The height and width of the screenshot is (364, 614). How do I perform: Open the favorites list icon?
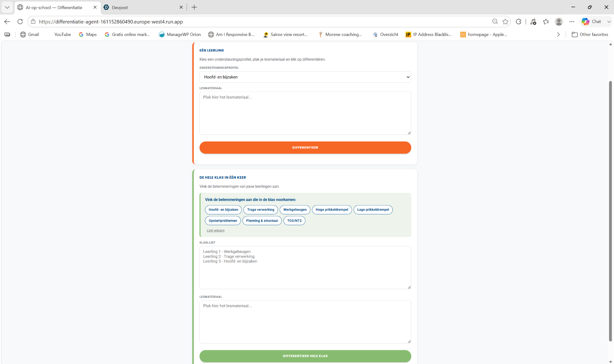(x=546, y=22)
